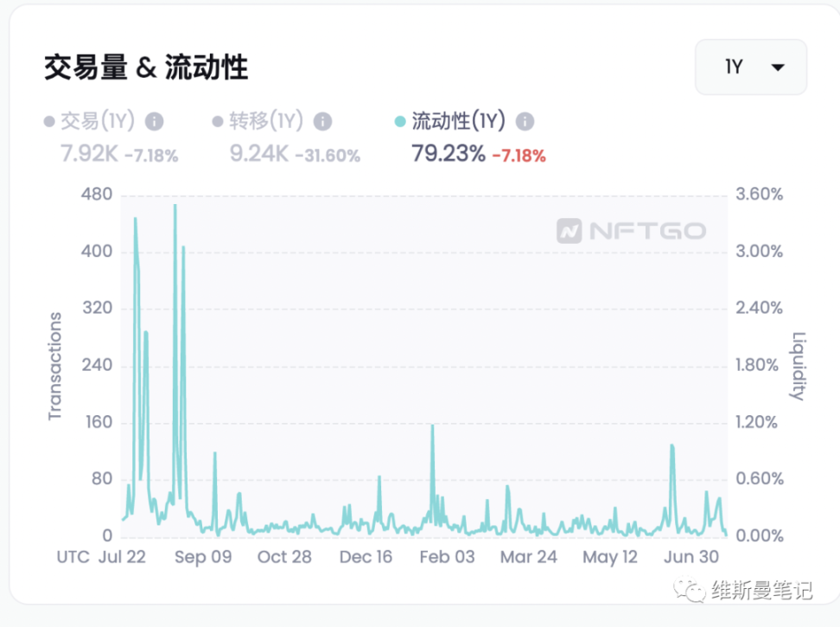Click info icon next to 转移(1Y)

click(322, 122)
